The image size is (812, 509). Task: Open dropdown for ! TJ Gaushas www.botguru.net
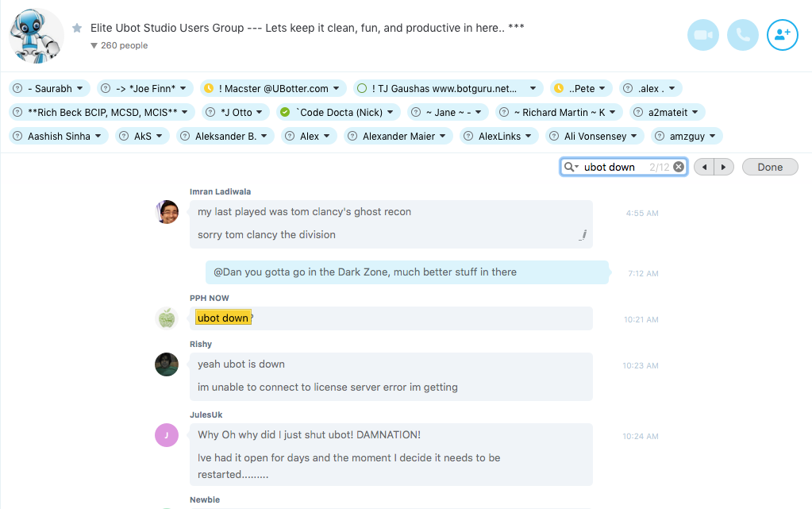(533, 89)
